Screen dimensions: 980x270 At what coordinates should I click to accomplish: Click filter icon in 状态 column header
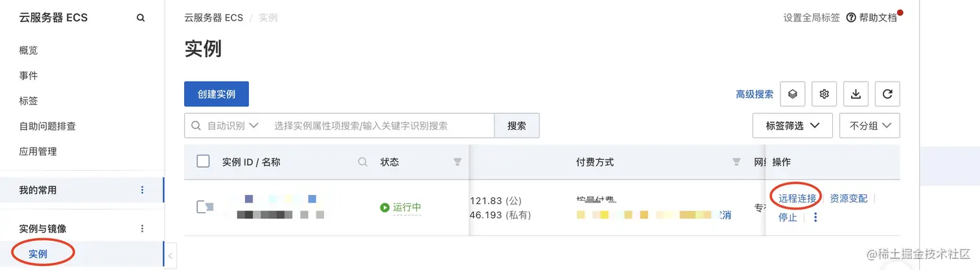[x=458, y=162]
